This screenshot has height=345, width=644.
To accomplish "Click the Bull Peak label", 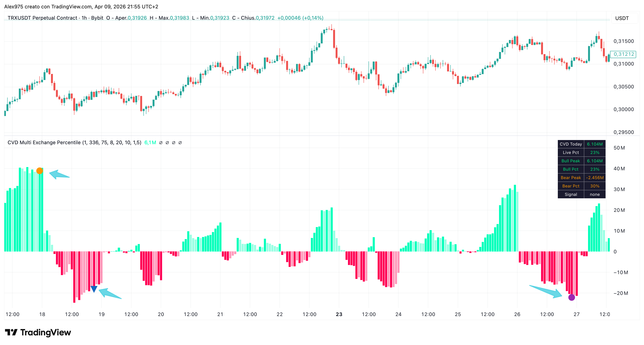I will [571, 161].
